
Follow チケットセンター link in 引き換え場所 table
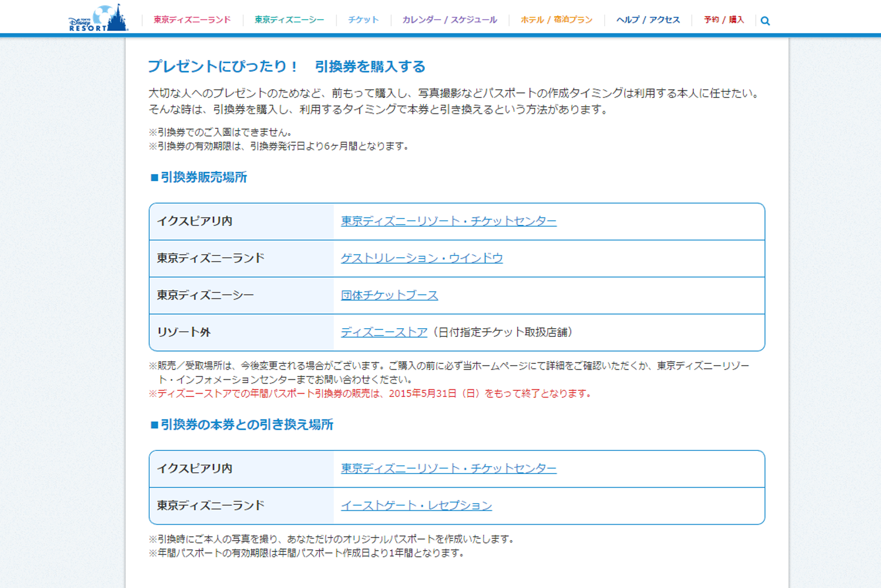tap(449, 469)
